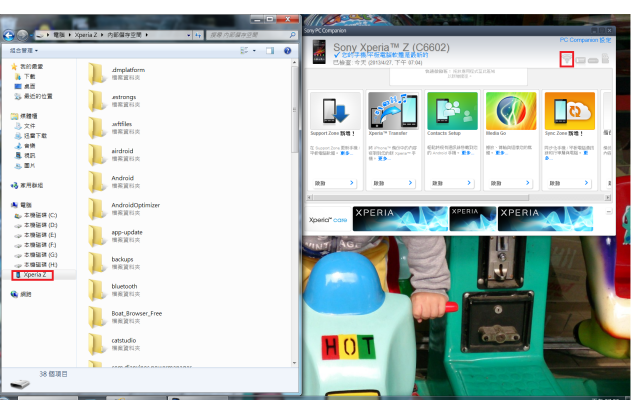Click horizontal scrollbar in PC Companion apps list
This screenshot has height=400, width=640.
click(x=421, y=198)
